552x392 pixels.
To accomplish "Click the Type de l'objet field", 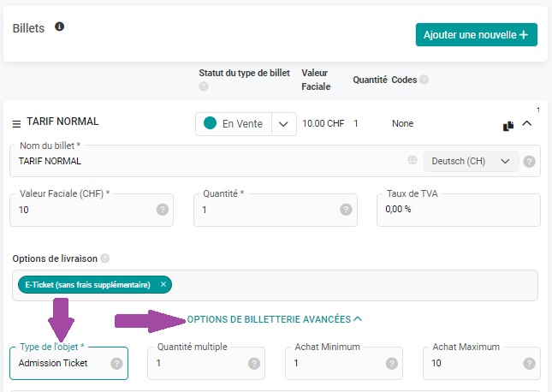I will [68, 363].
